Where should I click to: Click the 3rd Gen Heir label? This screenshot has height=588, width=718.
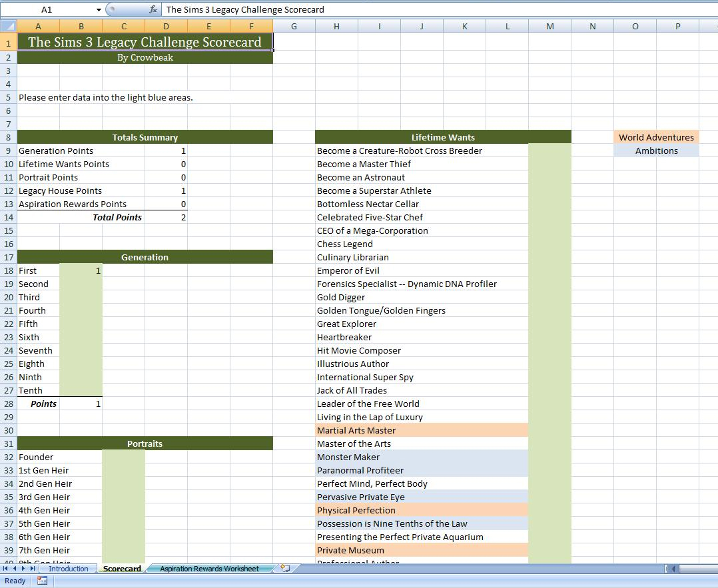pyautogui.click(x=45, y=497)
